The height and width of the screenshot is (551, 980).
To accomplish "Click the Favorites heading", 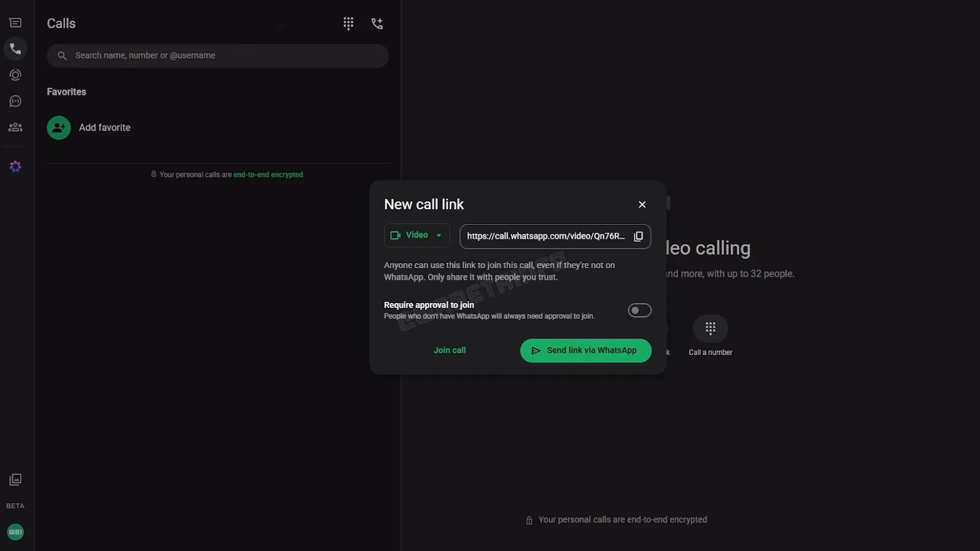I will 67,92.
